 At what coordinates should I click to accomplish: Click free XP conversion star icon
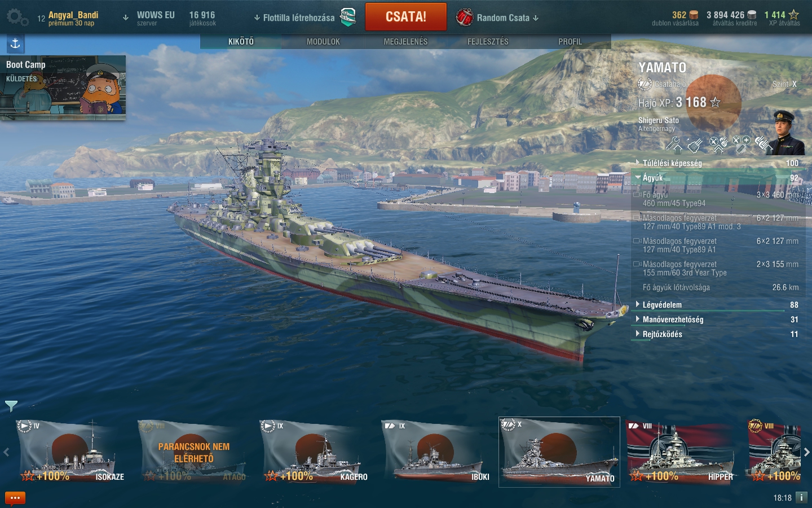794,15
